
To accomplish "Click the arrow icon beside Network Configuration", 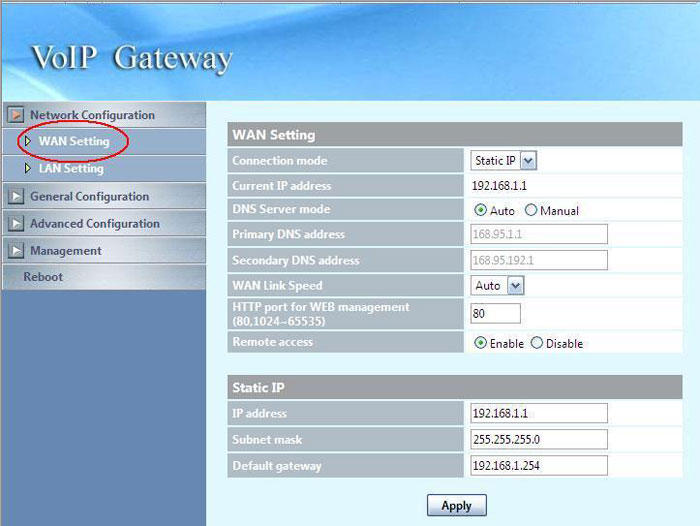I will (x=15, y=115).
